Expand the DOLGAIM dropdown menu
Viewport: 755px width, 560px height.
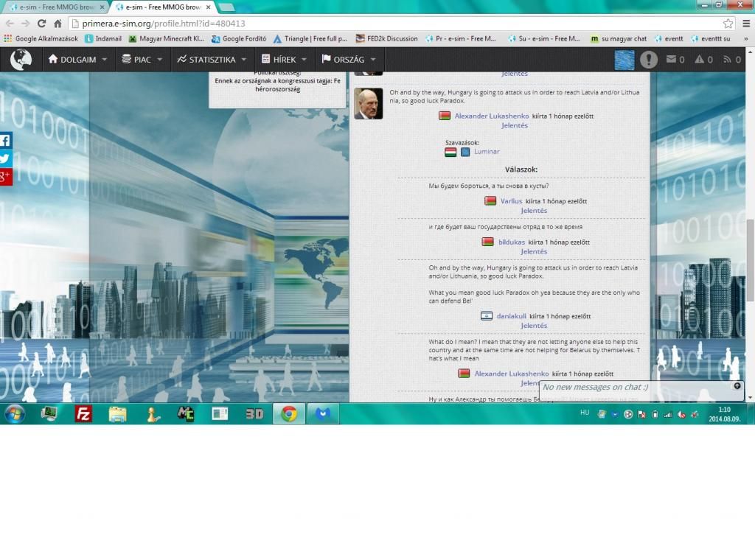(x=77, y=60)
